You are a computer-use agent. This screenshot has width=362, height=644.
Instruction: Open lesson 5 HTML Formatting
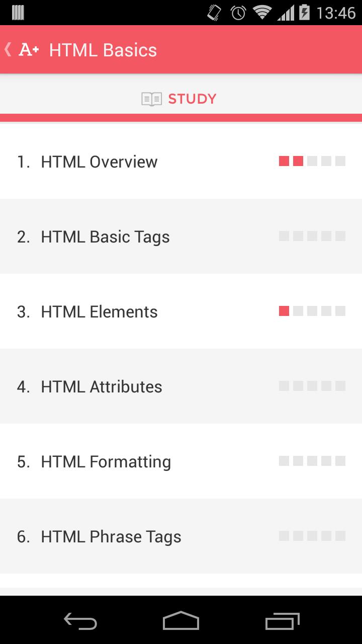[106, 461]
